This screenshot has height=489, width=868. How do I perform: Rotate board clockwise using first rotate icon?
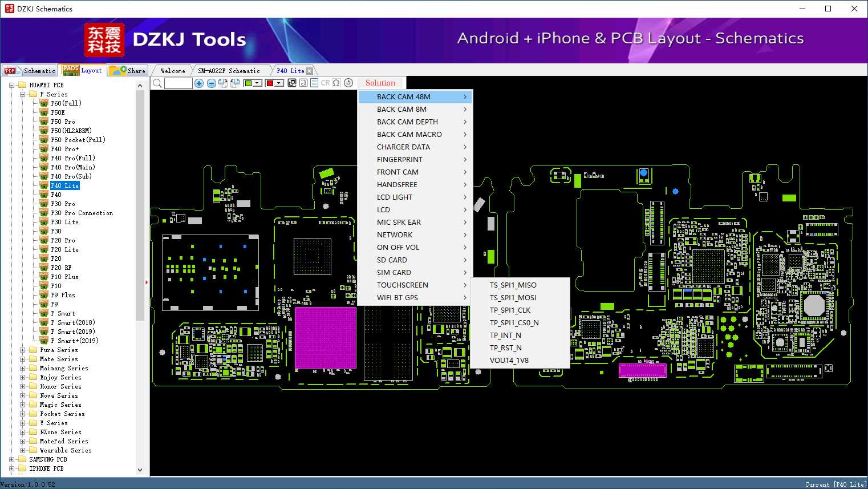coord(223,83)
